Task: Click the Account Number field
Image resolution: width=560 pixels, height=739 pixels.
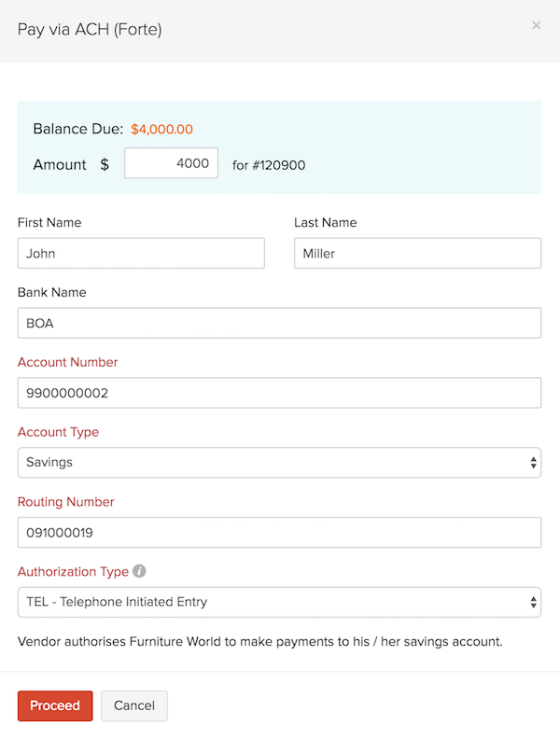Action: click(279, 393)
